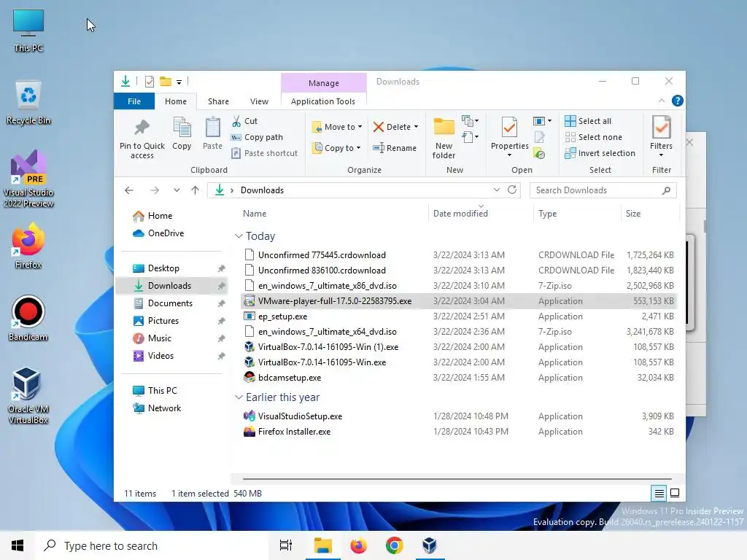The image size is (747, 560).
Task: Open Visual Studio 2022 Preview desktop icon
Action: click(28, 179)
